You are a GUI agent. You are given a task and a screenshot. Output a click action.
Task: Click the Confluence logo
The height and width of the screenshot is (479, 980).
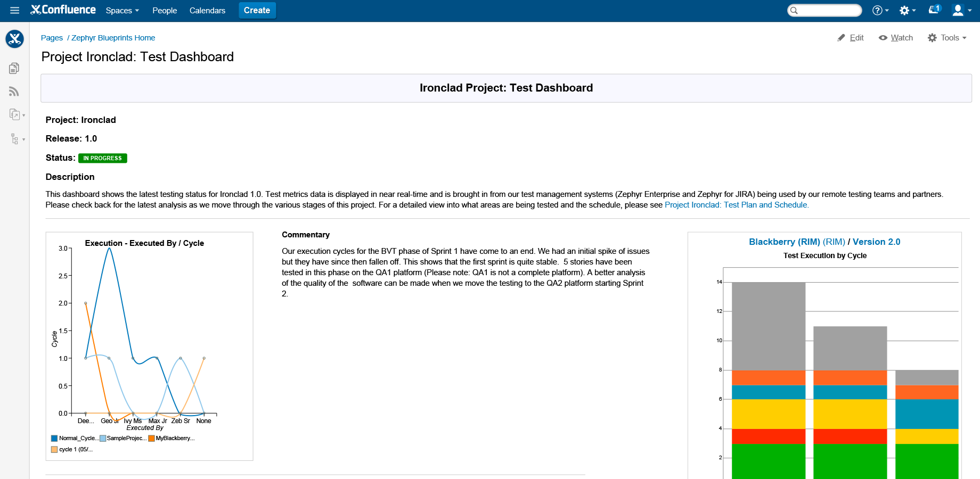[63, 10]
